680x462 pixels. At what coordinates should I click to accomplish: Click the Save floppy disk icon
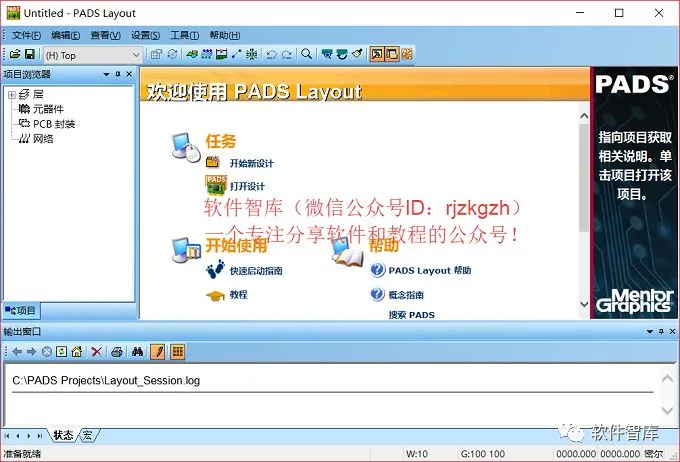29,54
